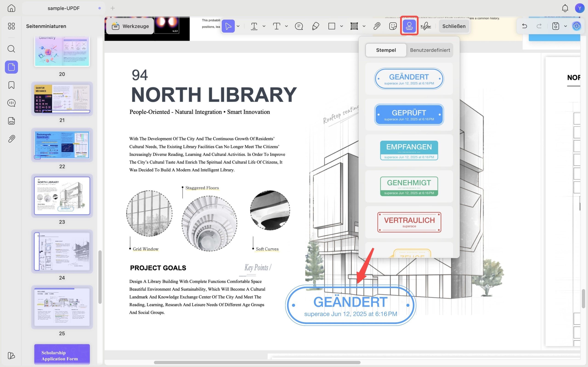Open the signature tool
This screenshot has height=367, width=588.
pos(426,26)
